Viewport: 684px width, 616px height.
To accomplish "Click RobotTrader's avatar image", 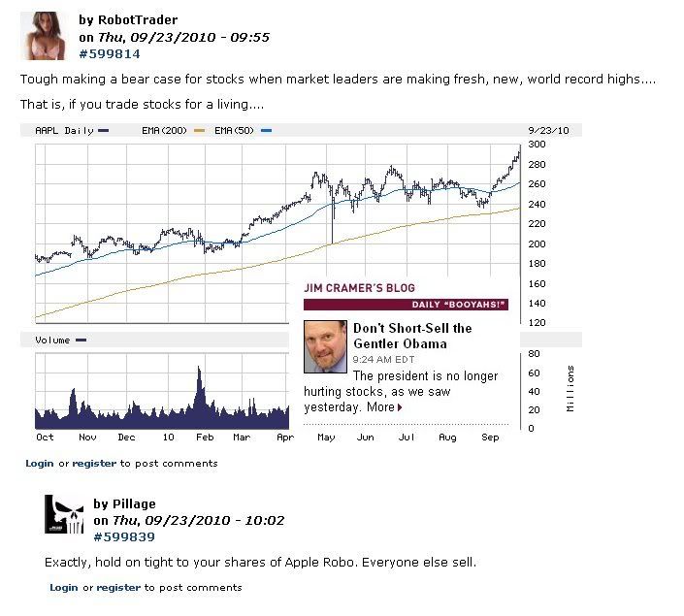I will pyautogui.click(x=42, y=37).
